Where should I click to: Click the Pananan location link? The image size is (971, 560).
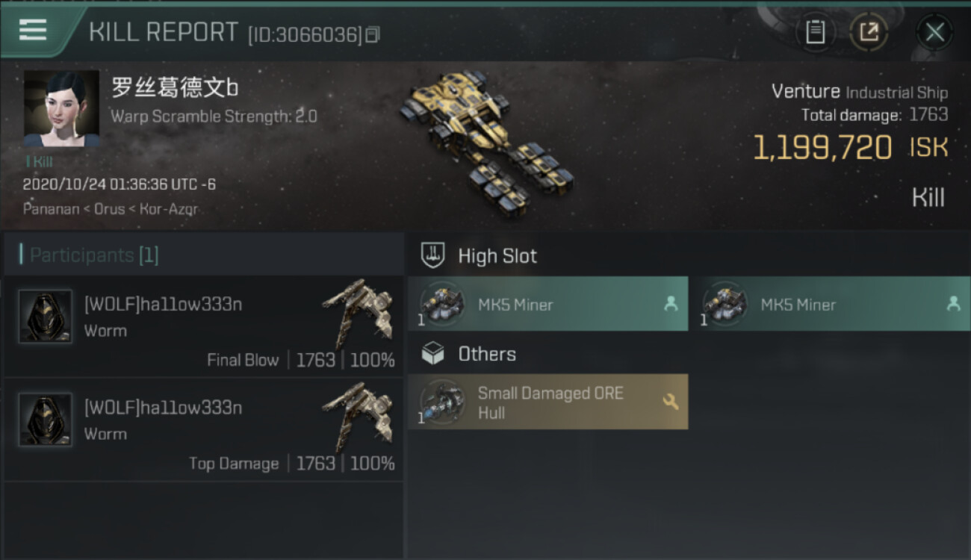click(x=52, y=208)
